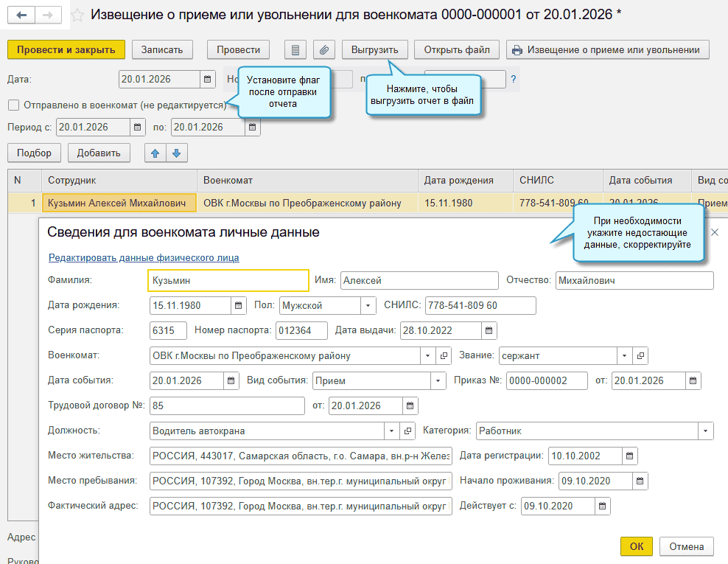Screen dimensions: 728x564
Task: Open the document list report icon
Action: point(295,49)
